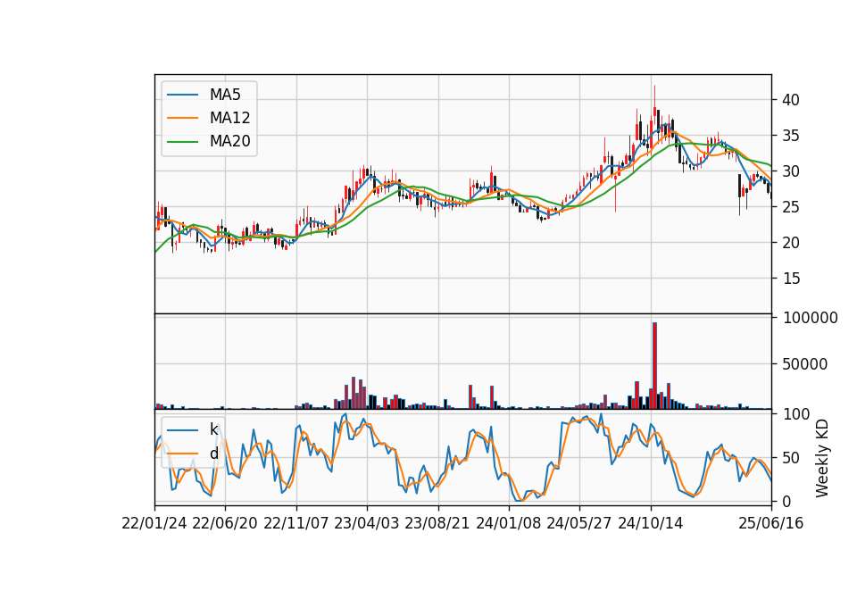Click the KD axis value 0
The image size is (857, 616).
(x=787, y=501)
